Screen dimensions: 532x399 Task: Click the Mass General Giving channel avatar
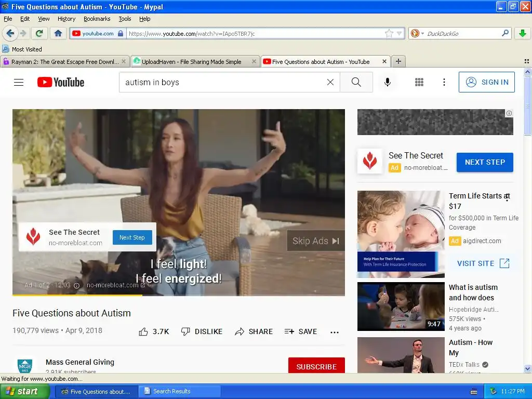pyautogui.click(x=25, y=366)
